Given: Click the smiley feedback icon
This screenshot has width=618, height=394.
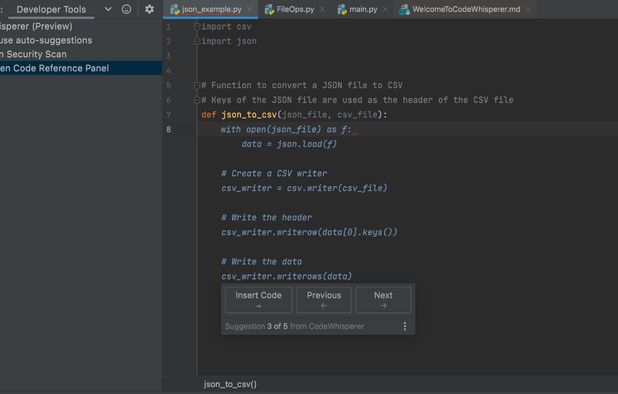Looking at the screenshot, I should (126, 9).
